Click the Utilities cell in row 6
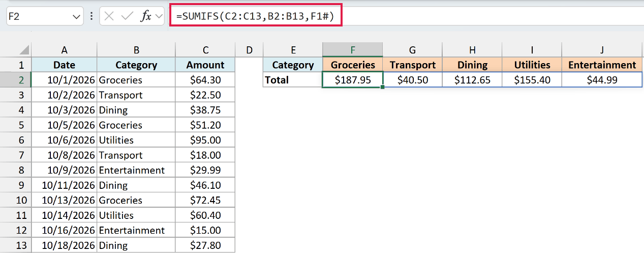Image resolution: width=644 pixels, height=253 pixels. 136,140
